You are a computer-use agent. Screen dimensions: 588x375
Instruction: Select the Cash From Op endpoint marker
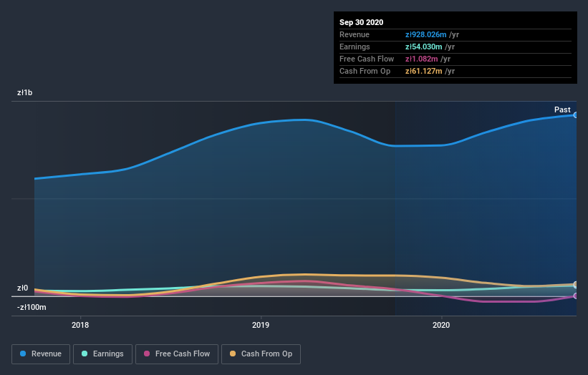(x=575, y=284)
